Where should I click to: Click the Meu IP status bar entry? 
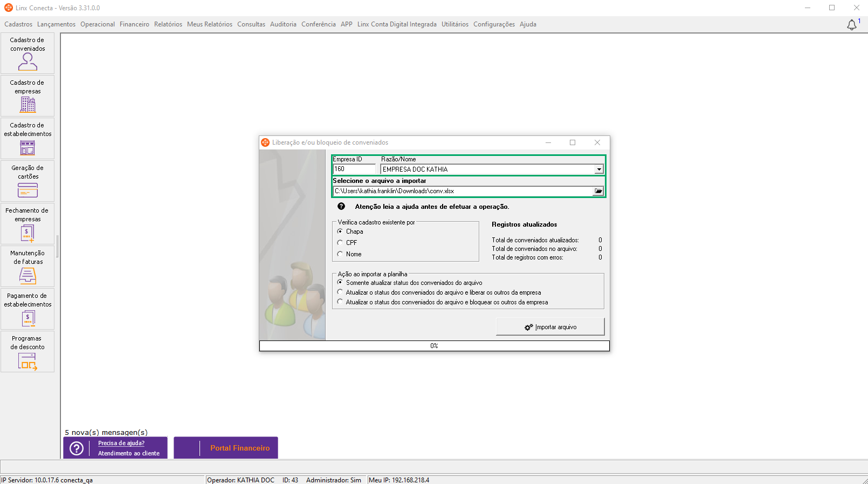click(399, 480)
